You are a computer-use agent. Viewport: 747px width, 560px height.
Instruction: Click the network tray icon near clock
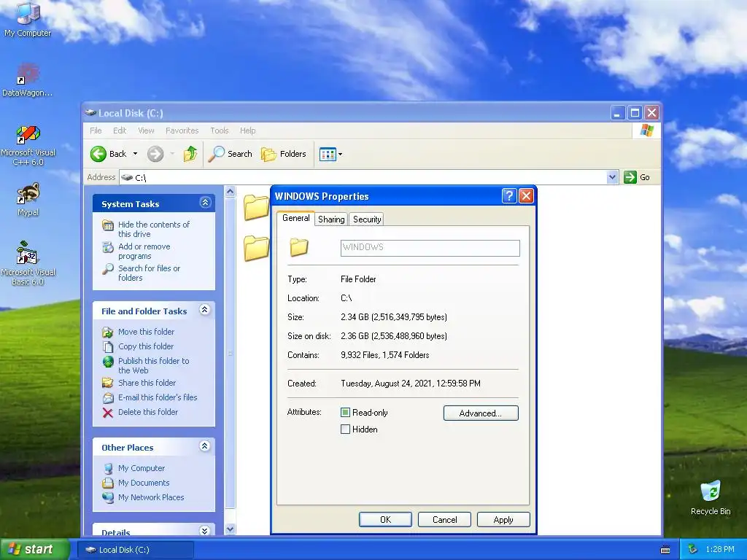[693, 549]
